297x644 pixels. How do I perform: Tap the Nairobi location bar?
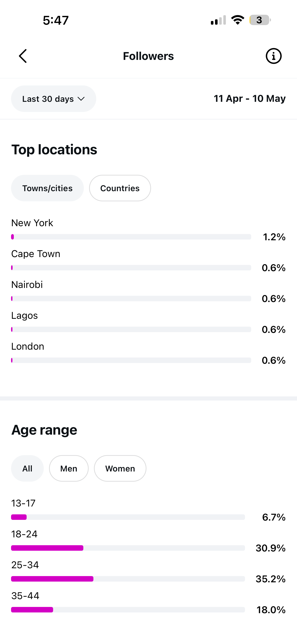click(131, 299)
